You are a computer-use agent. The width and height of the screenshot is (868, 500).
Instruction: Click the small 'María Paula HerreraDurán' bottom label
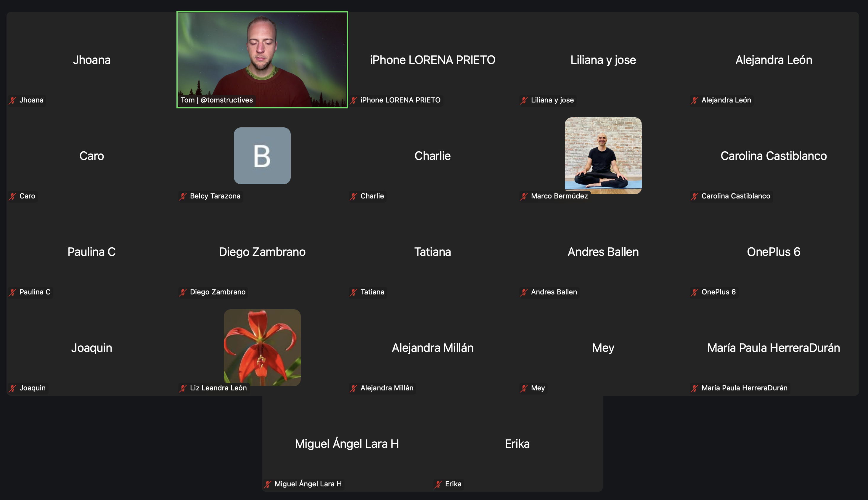(x=744, y=388)
